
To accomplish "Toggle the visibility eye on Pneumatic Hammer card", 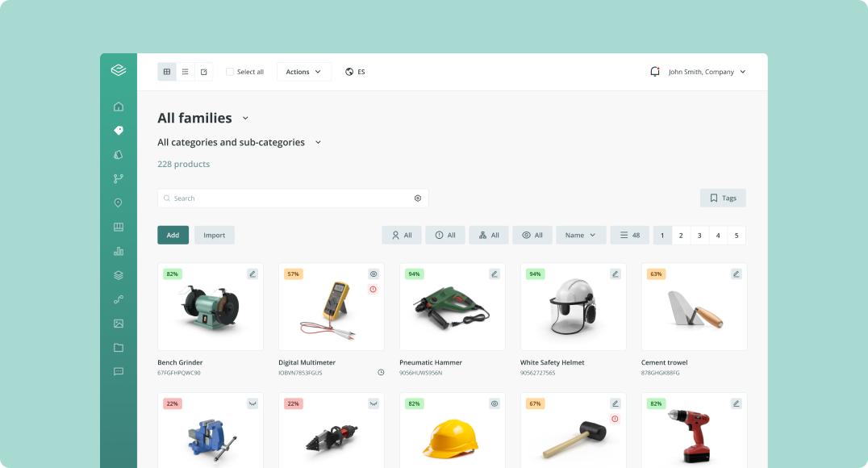I will point(494,274).
